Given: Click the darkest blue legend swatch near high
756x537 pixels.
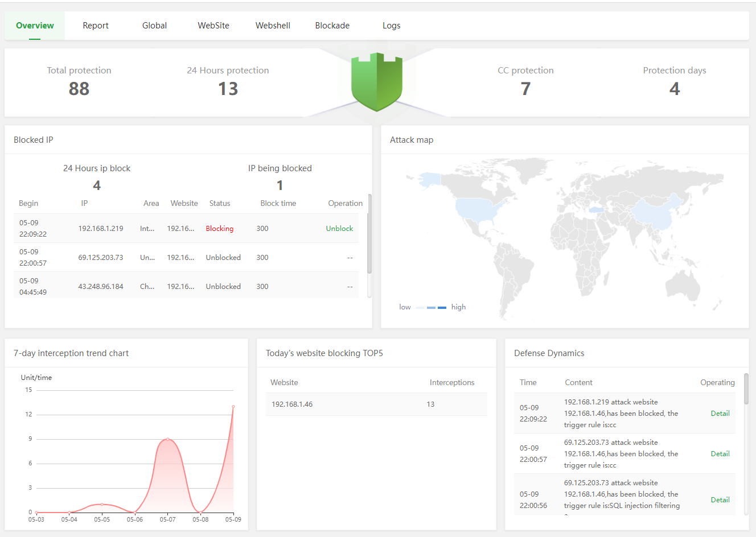Looking at the screenshot, I should click(x=442, y=308).
